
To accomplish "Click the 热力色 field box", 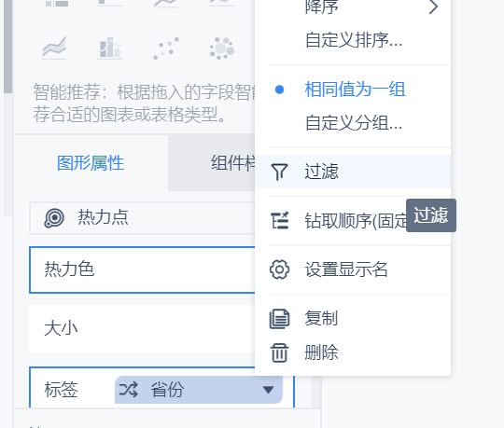I will [142, 269].
